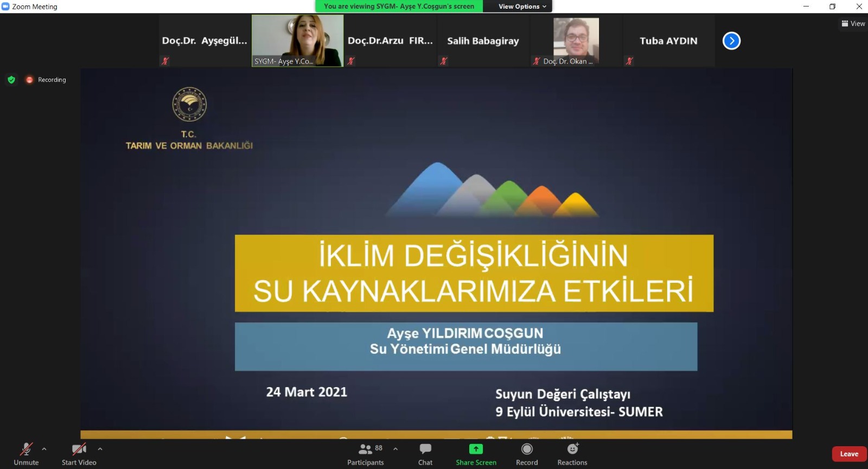This screenshot has height=469, width=868.
Task: Click the red Recording indicator
Action: (x=46, y=80)
